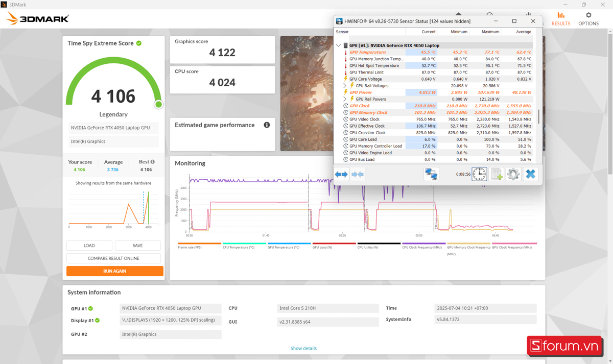Click the info icon next to Best score
Screen dimensions: 613x364
[152, 162]
